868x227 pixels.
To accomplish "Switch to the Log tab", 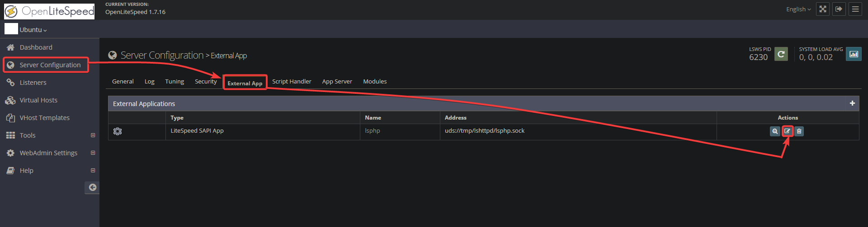I will pos(150,82).
